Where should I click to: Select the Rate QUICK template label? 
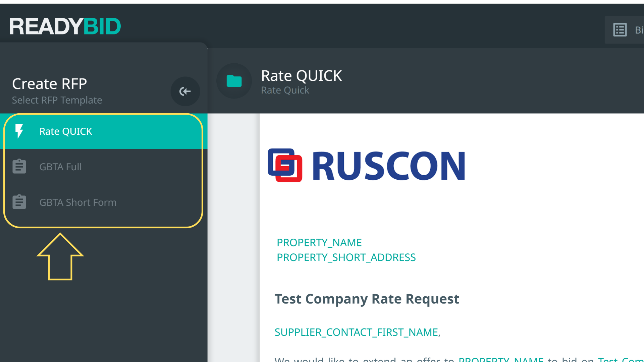click(66, 131)
